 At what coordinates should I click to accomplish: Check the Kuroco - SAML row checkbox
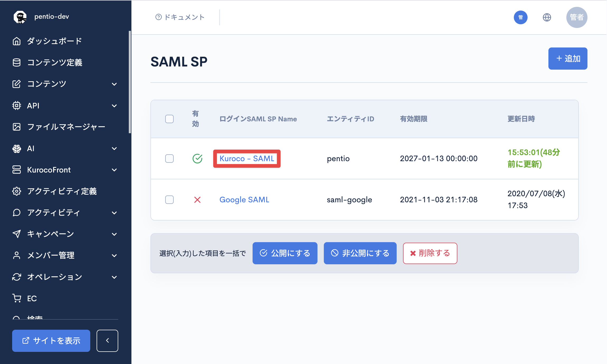(169, 159)
